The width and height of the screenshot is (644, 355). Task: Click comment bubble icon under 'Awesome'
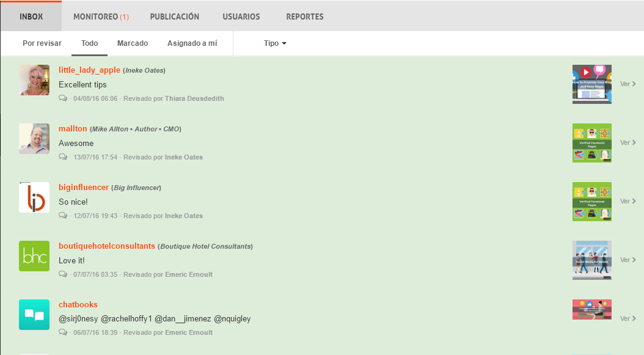tap(63, 157)
